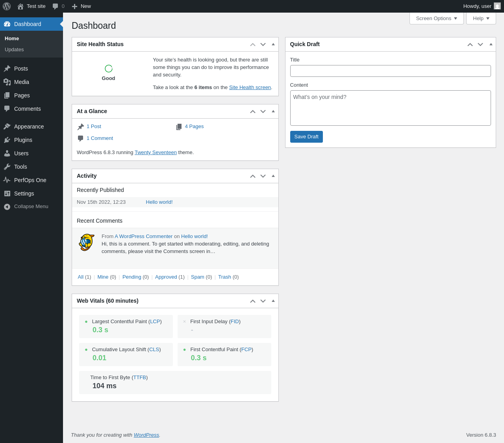Move the Activity panel down
Image resolution: width=504 pixels, height=443 pixels.
pyautogui.click(x=263, y=176)
